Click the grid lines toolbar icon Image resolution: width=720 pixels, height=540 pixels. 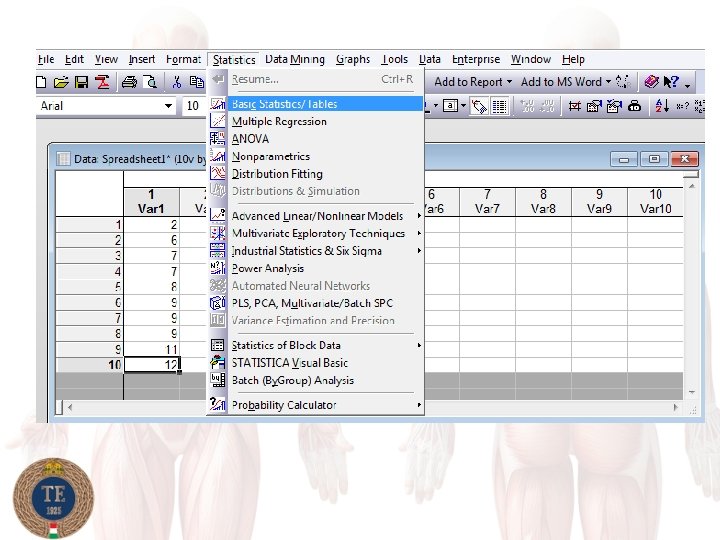[x=499, y=107]
